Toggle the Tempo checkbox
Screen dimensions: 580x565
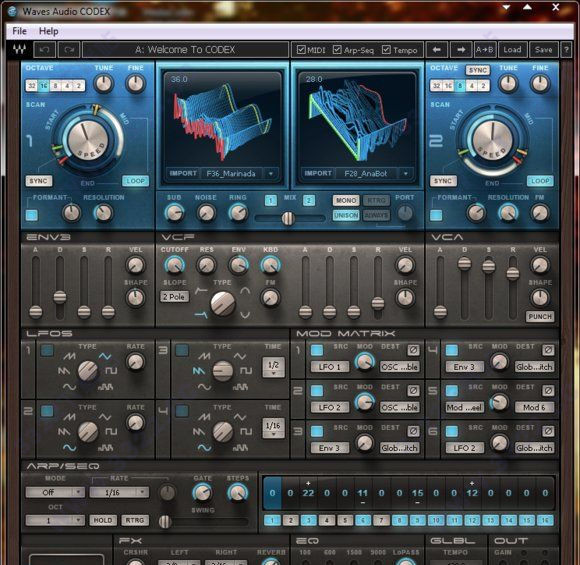point(386,49)
